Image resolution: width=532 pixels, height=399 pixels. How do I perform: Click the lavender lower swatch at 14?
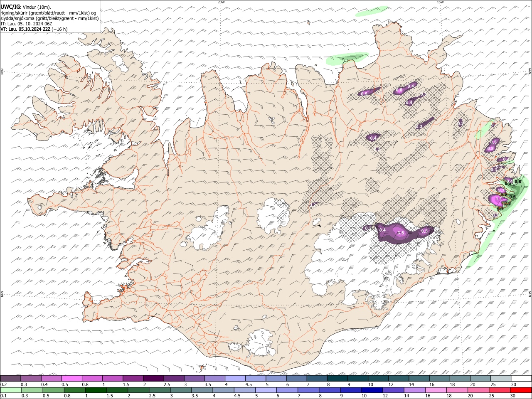coord(414,390)
